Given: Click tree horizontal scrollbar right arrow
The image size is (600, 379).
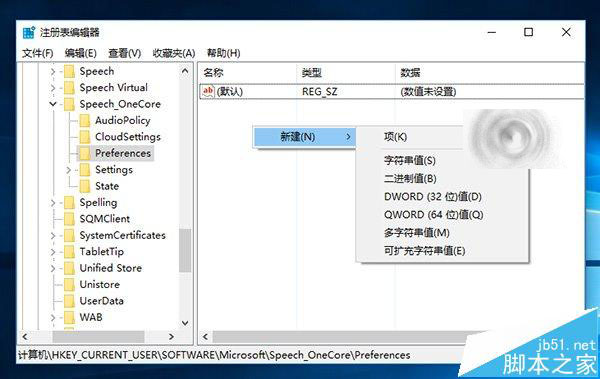Looking at the screenshot, I should [171, 337].
